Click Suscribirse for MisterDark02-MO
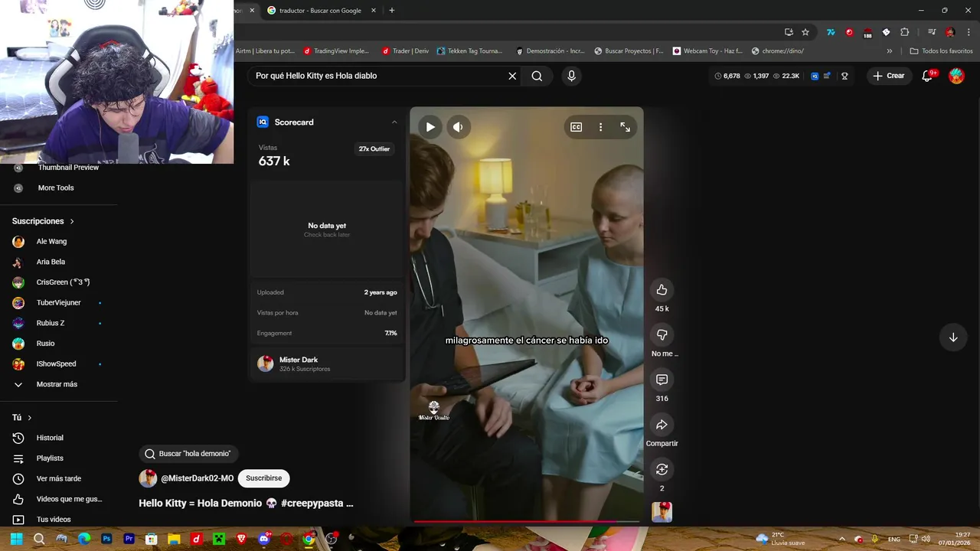Screen dimensions: 980x551 (x=263, y=478)
